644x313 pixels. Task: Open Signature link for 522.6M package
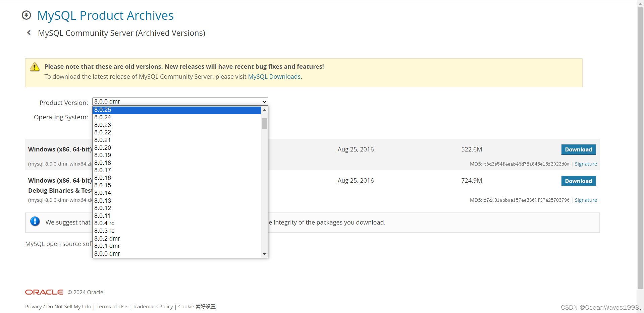pos(586,164)
